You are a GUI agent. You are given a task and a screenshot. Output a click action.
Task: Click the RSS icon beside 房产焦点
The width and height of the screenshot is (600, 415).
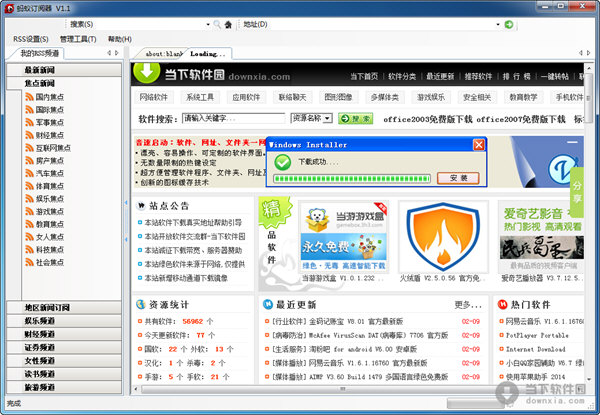[29, 161]
